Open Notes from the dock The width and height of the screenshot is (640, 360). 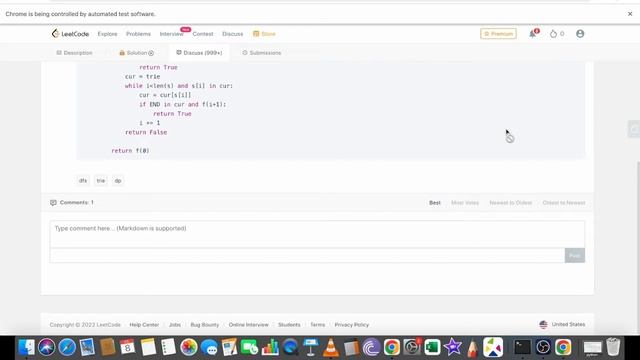click(148, 347)
